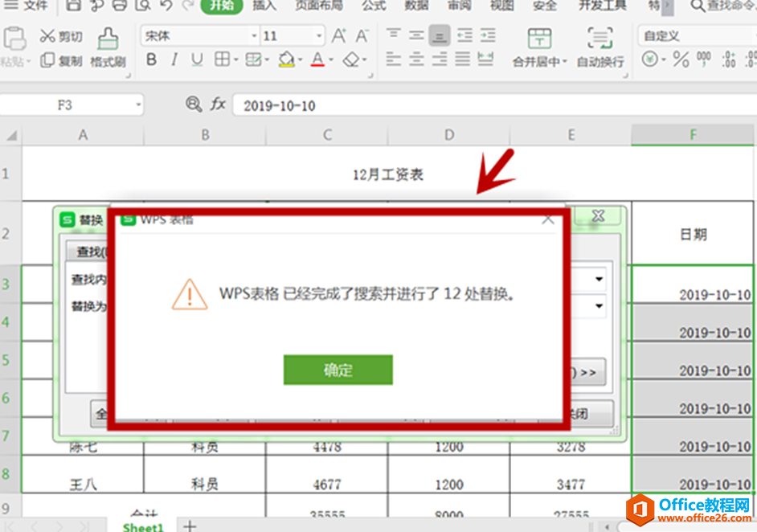Open the number format dropdown (自定义)
Screen dimensions: 757x532
[x=698, y=35]
